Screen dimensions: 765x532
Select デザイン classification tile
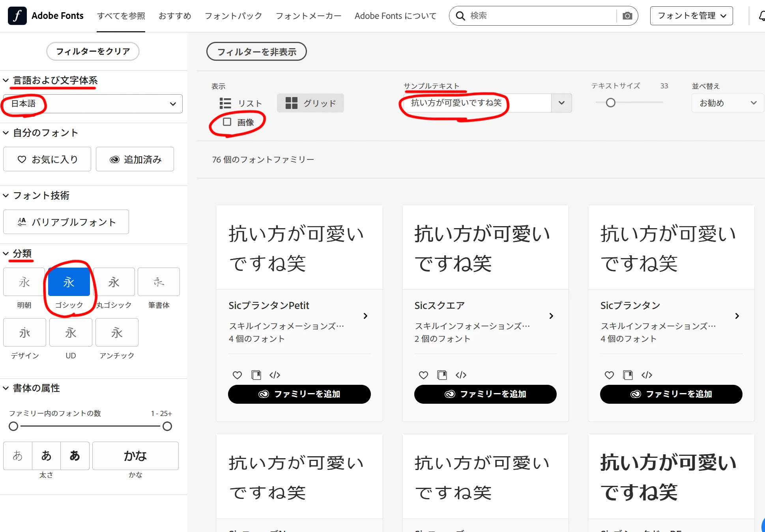tap(24, 332)
